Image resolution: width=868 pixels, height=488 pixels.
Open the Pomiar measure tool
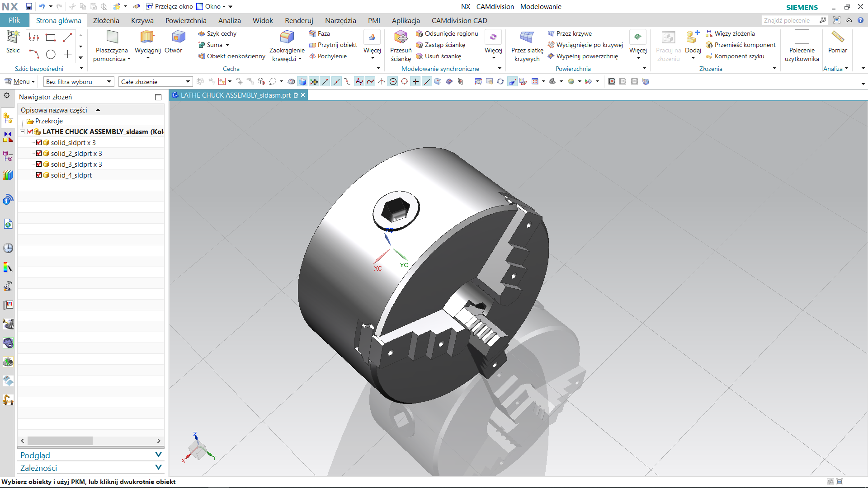tap(837, 42)
